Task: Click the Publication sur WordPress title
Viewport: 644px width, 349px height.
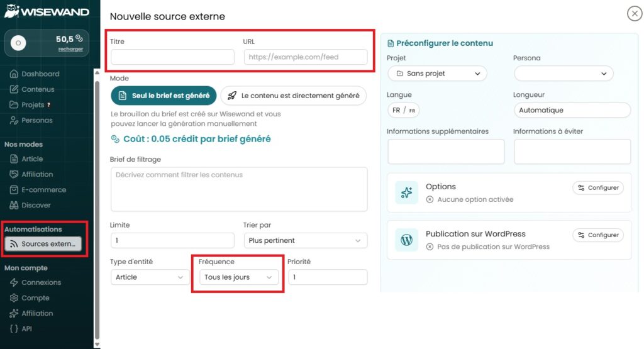Action: point(475,234)
